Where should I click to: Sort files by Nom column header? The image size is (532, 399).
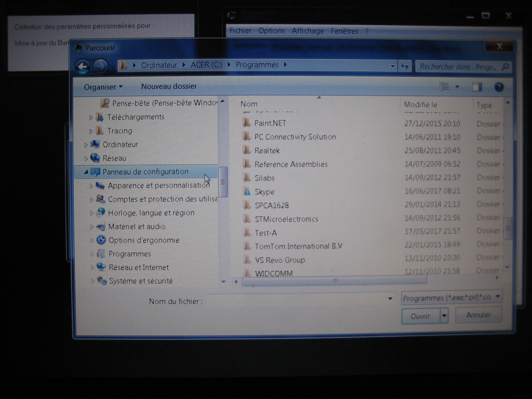pos(249,104)
